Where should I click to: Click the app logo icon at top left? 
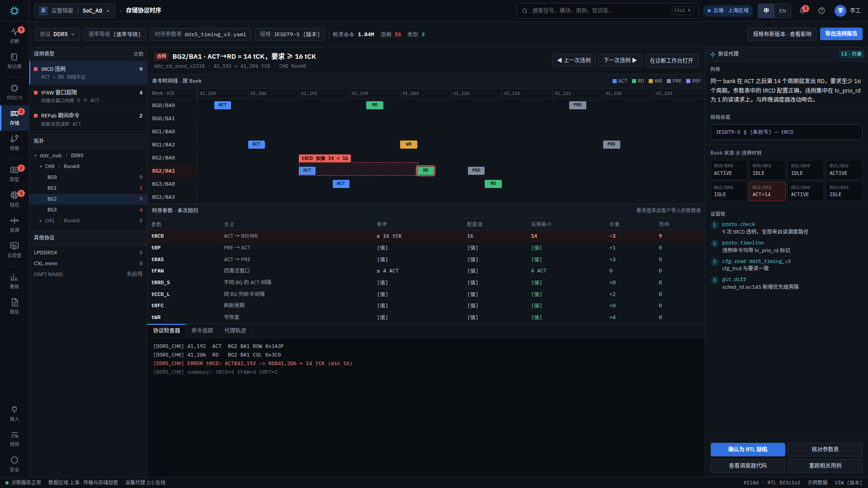pyautogui.click(x=14, y=10)
